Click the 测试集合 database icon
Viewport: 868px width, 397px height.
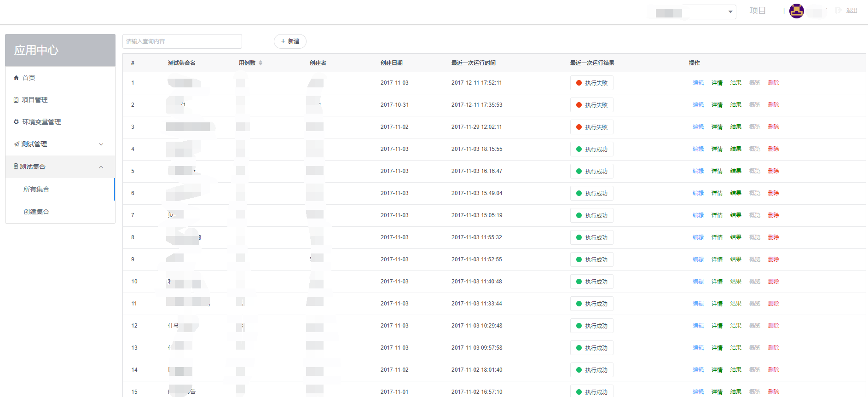[16, 167]
